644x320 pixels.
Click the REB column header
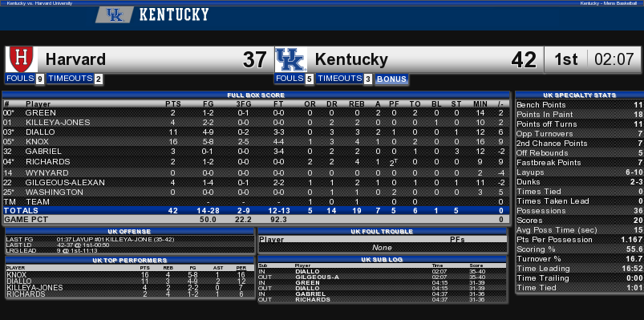click(357, 104)
